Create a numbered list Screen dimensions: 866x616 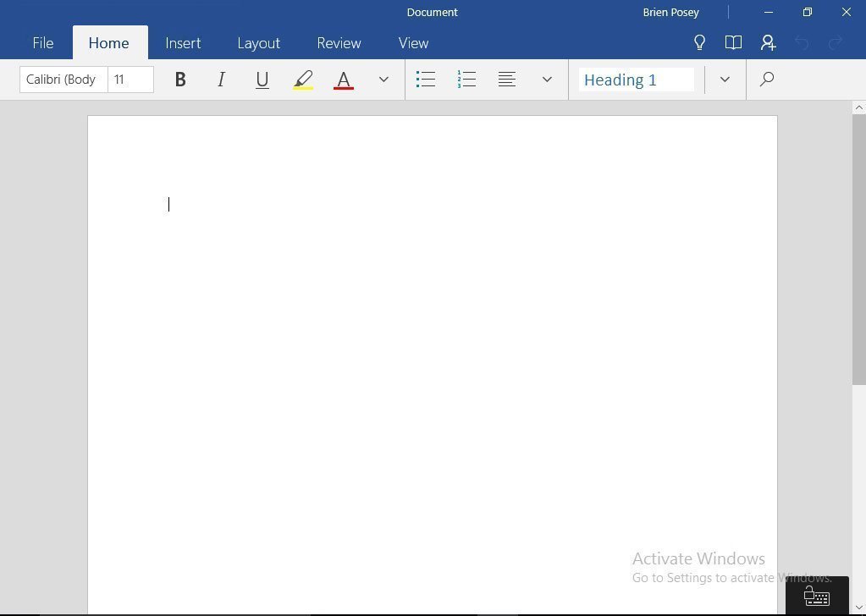pos(466,79)
